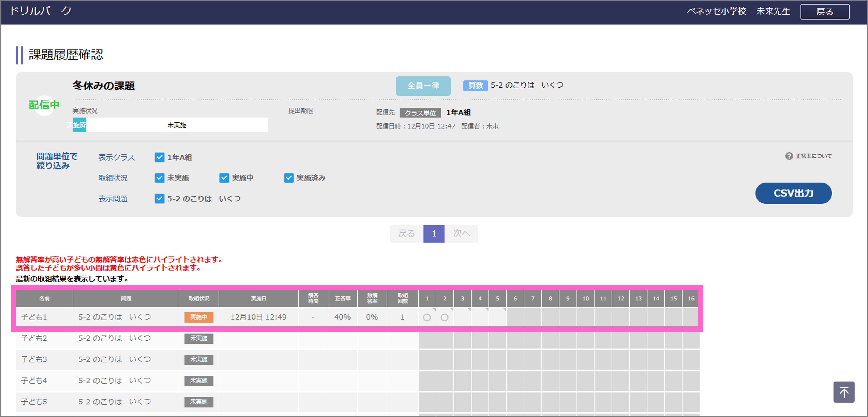Viewport: 868px width, 417px height.
Task: Click the circle mark in question 1 cell
Action: (427, 317)
